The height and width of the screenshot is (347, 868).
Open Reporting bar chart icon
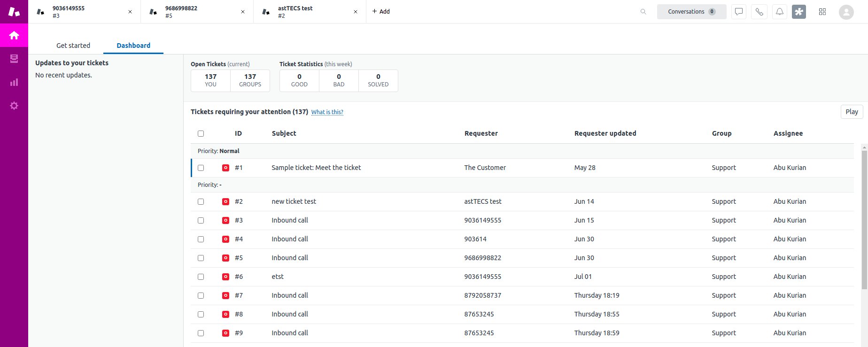tap(14, 82)
